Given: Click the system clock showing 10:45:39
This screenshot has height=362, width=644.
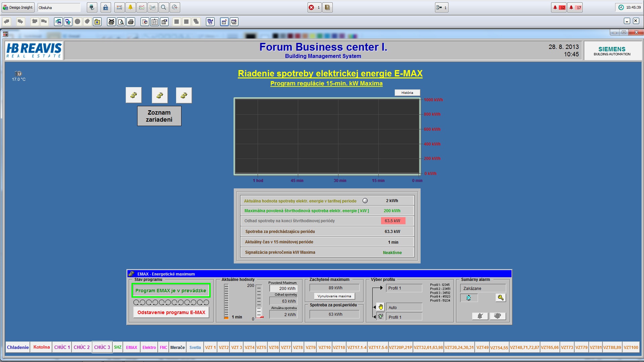Looking at the screenshot, I should (629, 7).
